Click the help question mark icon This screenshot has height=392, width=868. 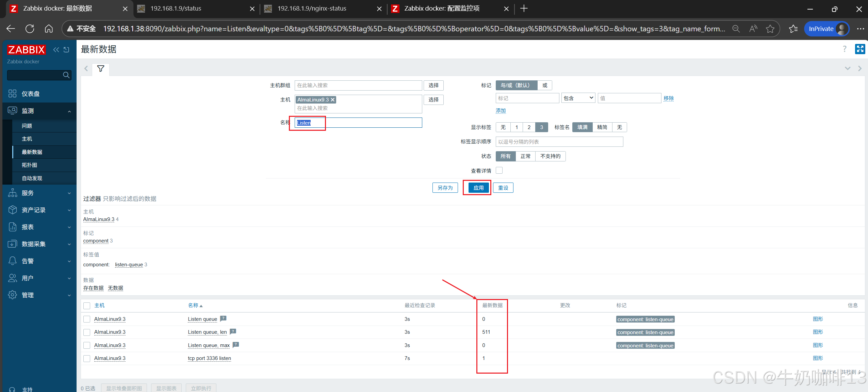(845, 49)
